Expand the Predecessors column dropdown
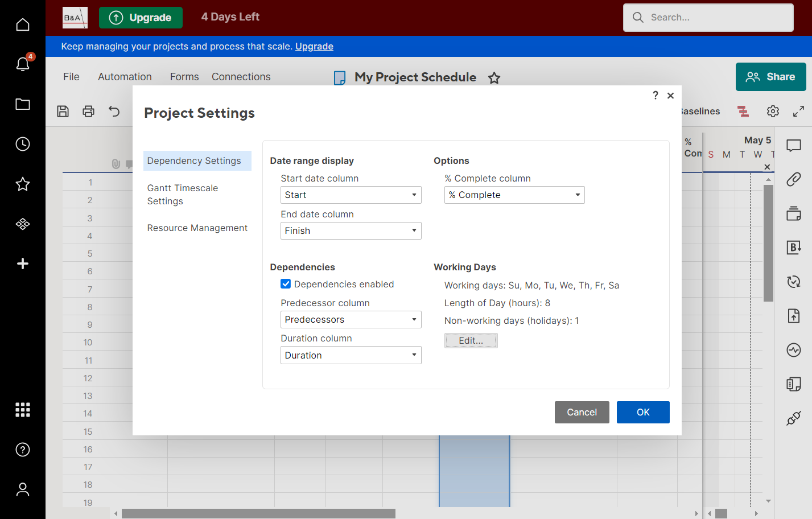 click(x=351, y=319)
